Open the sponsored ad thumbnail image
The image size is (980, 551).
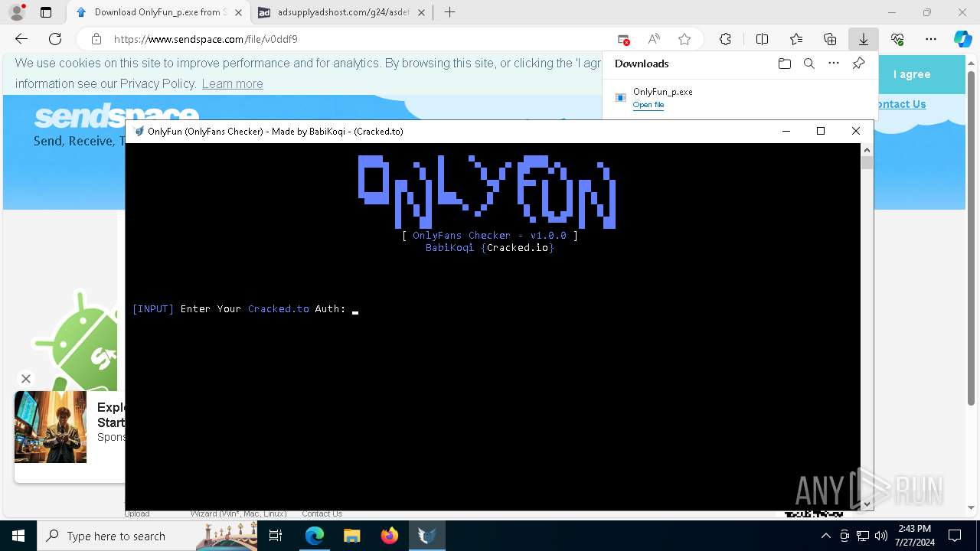(x=51, y=427)
